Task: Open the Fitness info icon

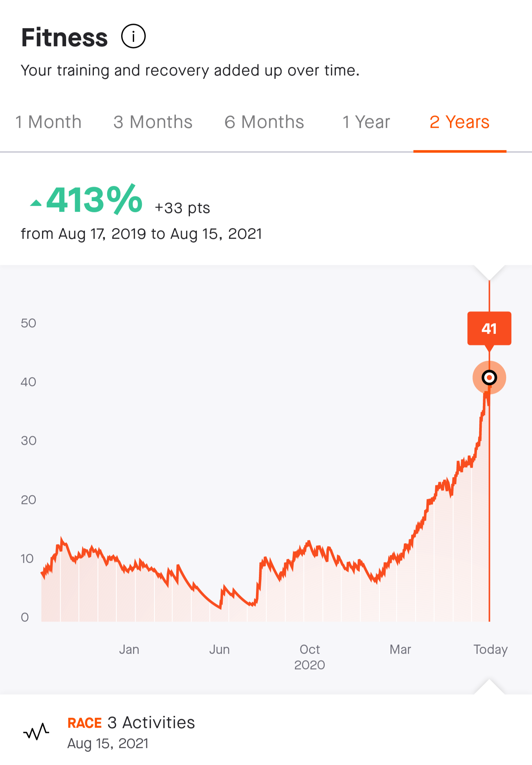Action: [133, 36]
